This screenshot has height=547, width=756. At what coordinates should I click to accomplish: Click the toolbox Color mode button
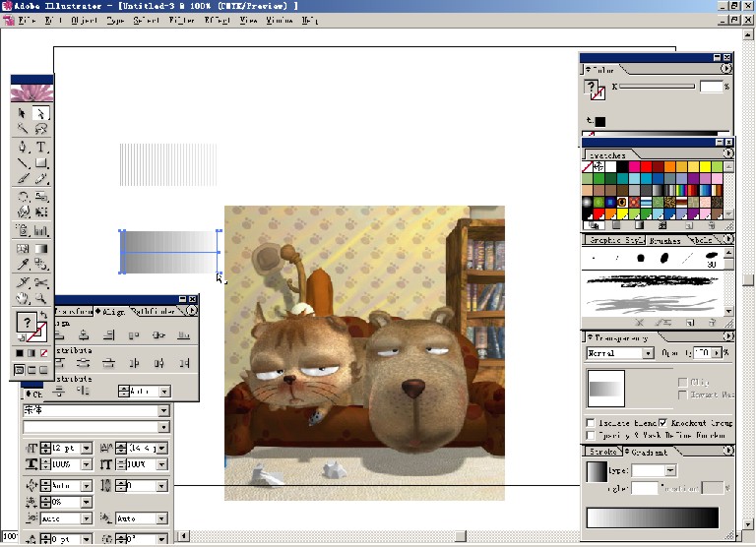click(20, 353)
